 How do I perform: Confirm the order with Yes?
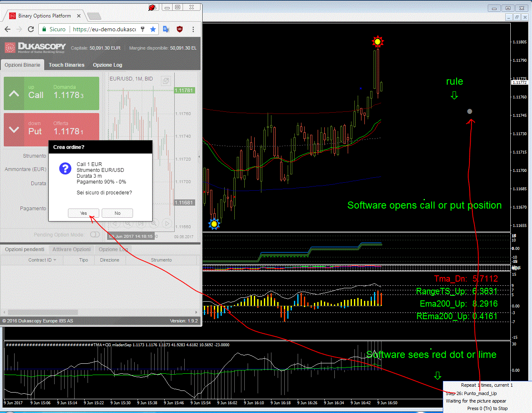[x=83, y=213]
